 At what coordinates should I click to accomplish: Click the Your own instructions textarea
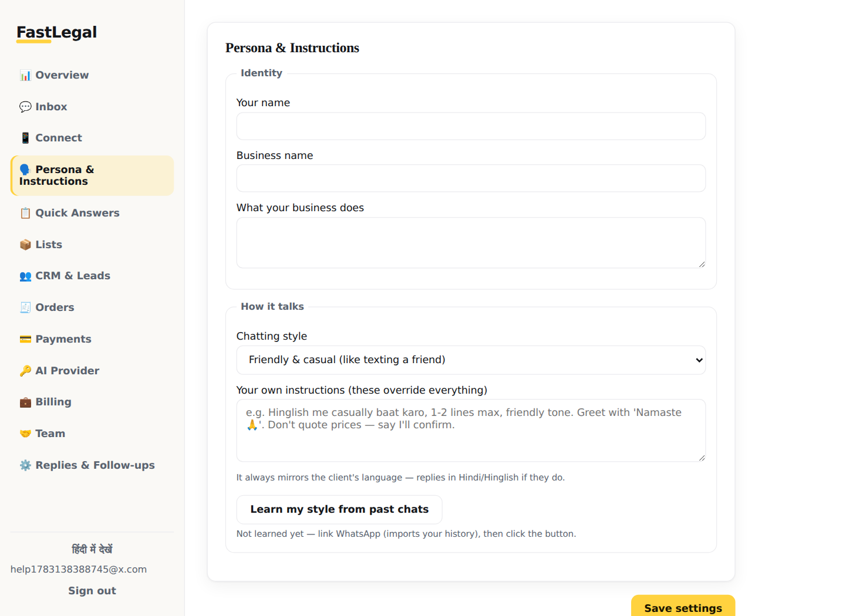[471, 431]
